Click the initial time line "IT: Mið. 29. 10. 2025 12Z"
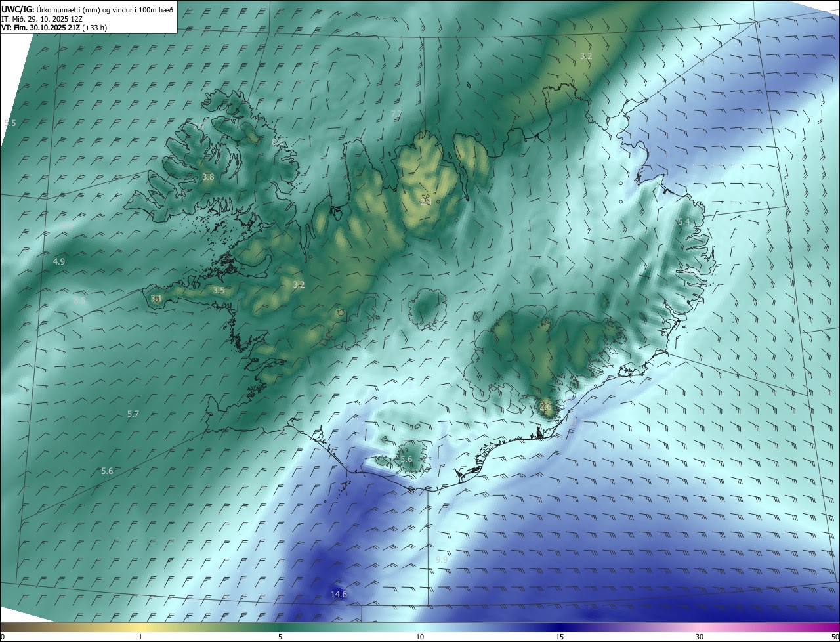This screenshot has width=840, height=642. (42, 19)
